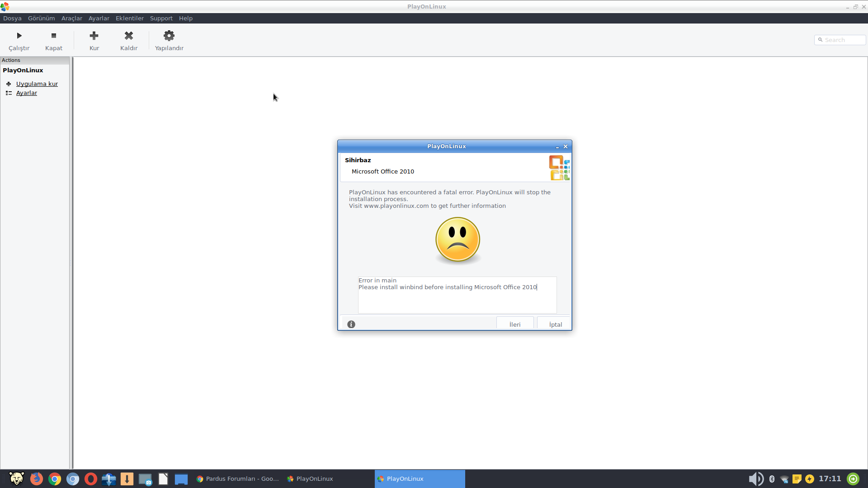The width and height of the screenshot is (868, 488).
Task: Open the Eklentiler menu
Action: point(130,18)
